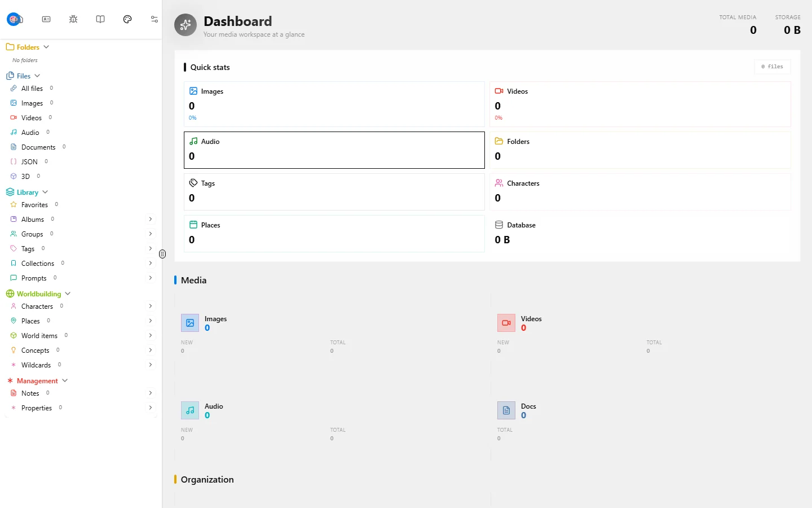Viewport: 812px width, 508px height.
Task: Open the Audio quick stats card
Action: click(x=334, y=150)
